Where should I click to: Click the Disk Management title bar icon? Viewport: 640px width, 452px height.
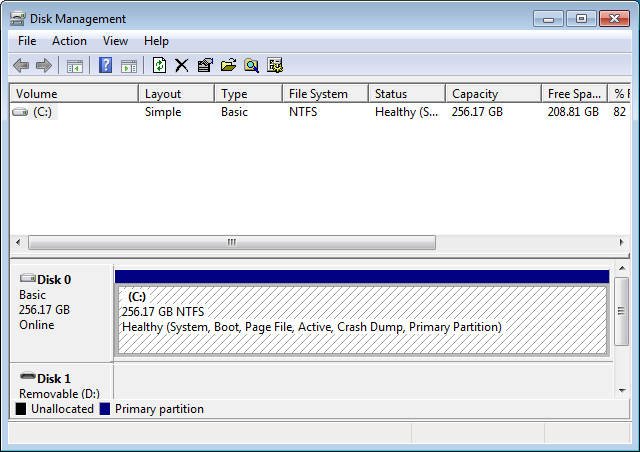[18, 19]
